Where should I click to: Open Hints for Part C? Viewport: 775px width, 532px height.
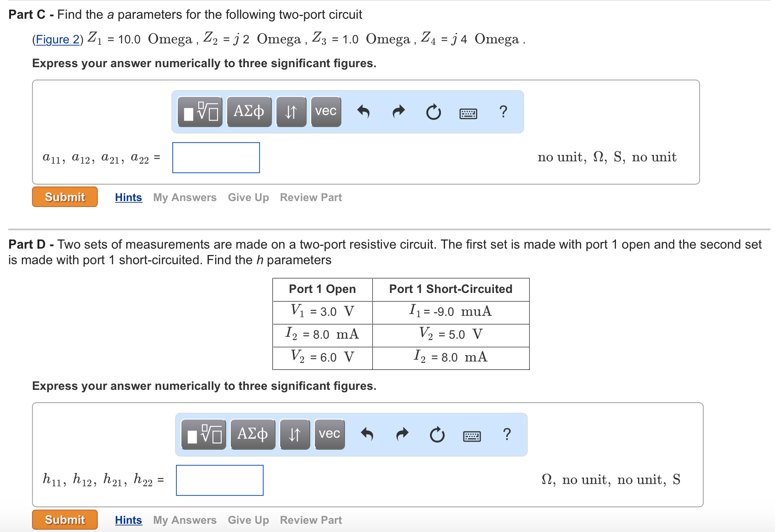(128, 197)
